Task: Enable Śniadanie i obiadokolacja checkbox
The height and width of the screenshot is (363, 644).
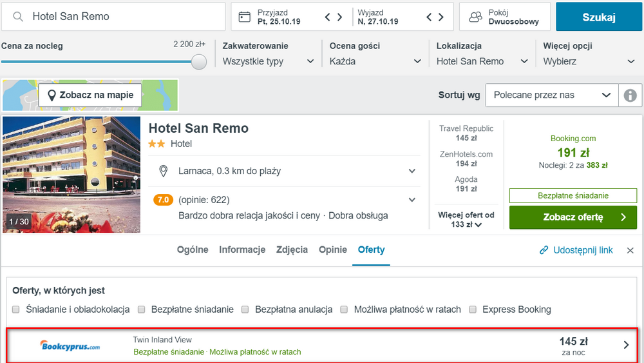Action: (16, 309)
